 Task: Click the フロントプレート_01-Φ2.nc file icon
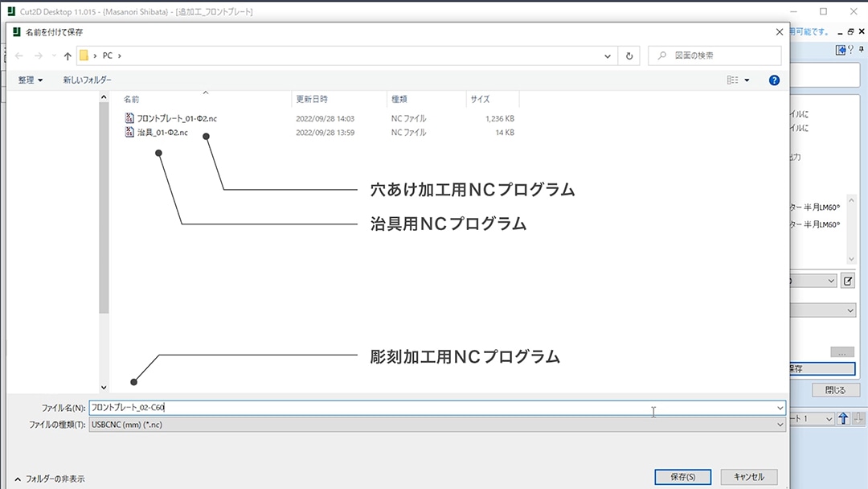[130, 118]
